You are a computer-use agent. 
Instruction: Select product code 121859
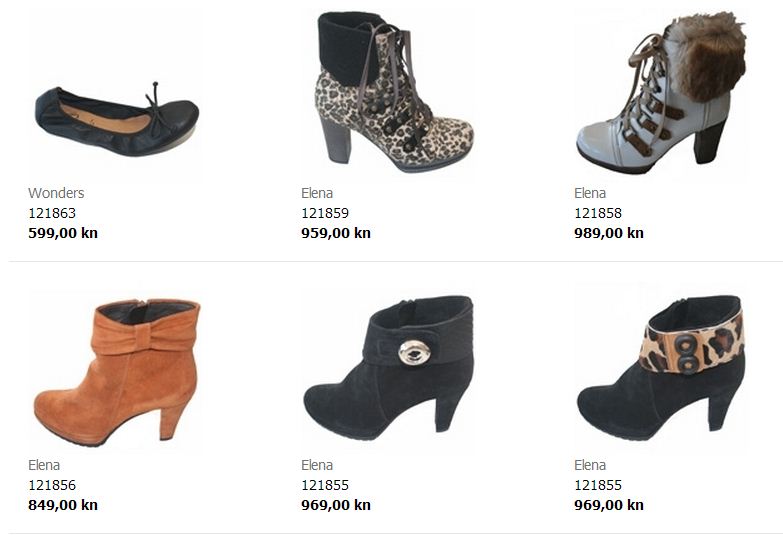tap(325, 213)
